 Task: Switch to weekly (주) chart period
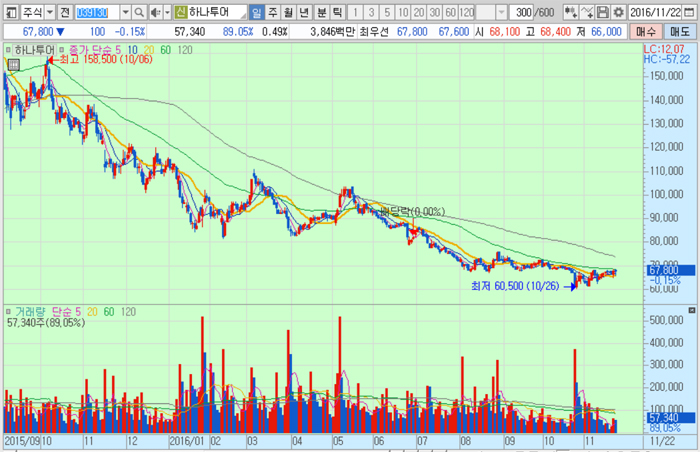[273, 12]
